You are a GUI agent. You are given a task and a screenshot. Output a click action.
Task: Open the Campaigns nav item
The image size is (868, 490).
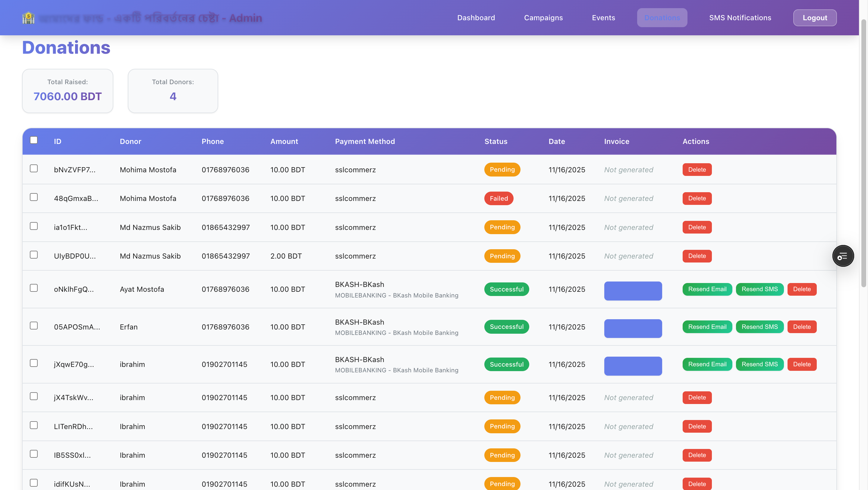point(543,18)
